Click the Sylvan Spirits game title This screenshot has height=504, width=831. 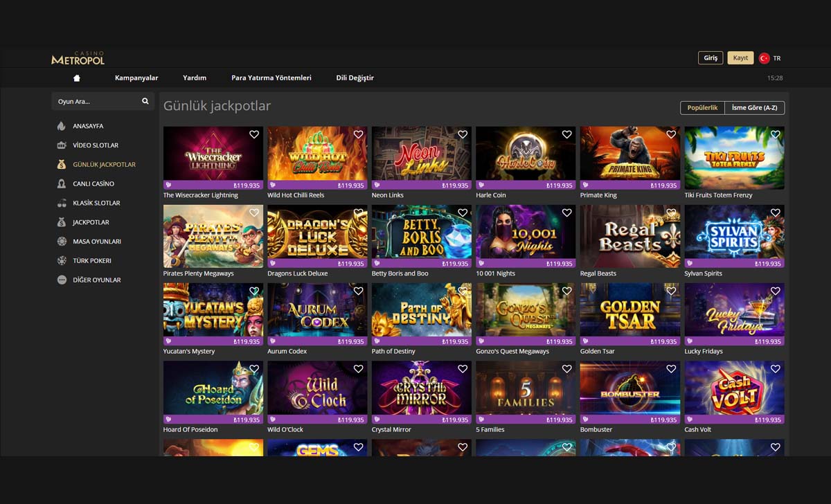(703, 273)
